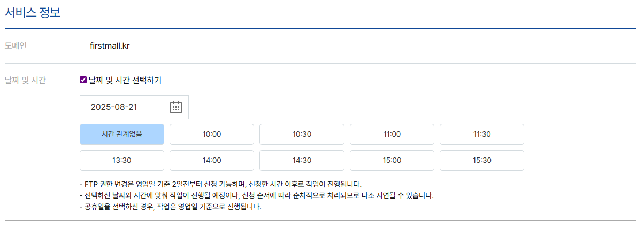Click the 도메인 row label

tap(16, 45)
